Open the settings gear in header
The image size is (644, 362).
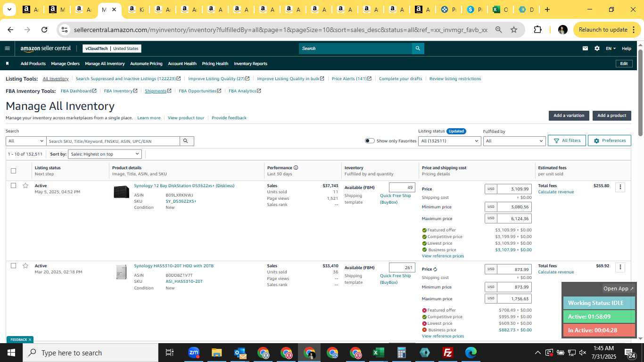point(597,48)
